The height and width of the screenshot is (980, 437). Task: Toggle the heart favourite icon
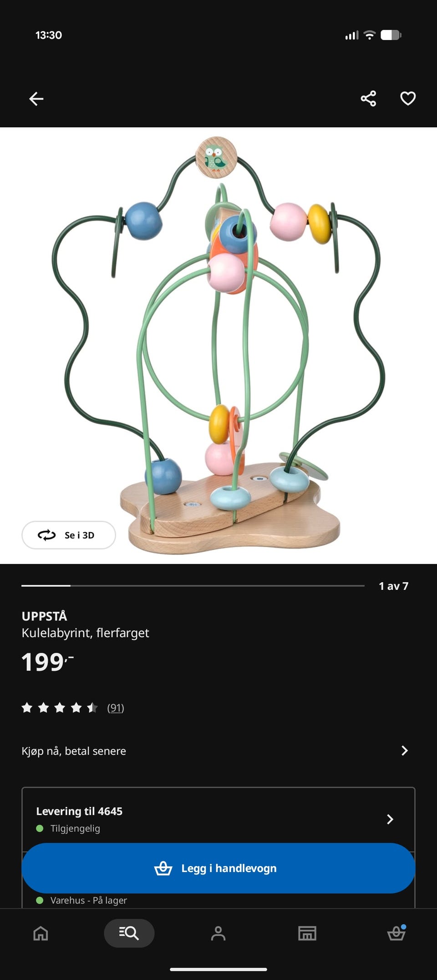point(408,98)
